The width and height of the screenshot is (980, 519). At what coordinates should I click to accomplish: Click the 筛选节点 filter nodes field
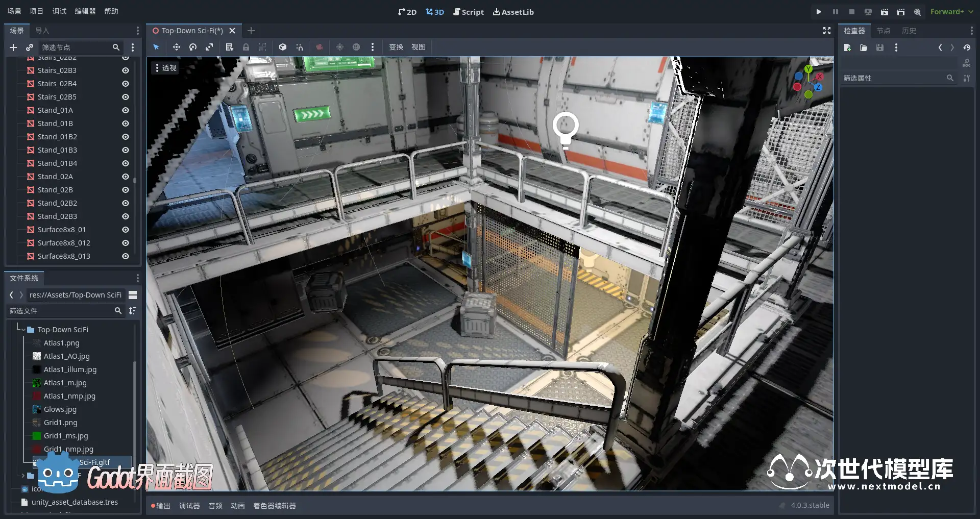tap(76, 47)
